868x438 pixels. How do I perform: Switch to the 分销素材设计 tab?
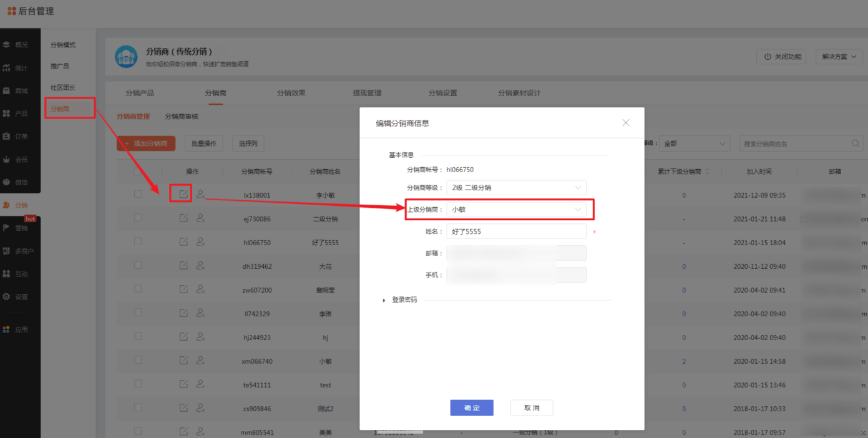click(519, 93)
